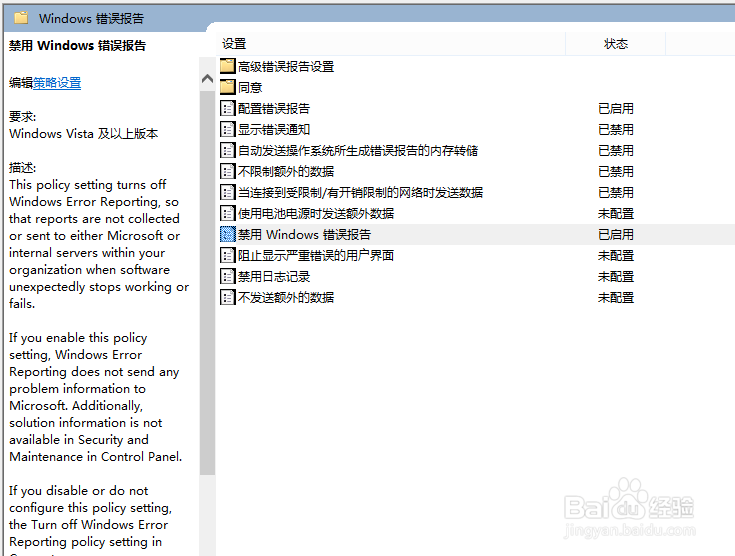Select 自动发送操作系统所生成错误报告的内存转储 policy

point(358,150)
